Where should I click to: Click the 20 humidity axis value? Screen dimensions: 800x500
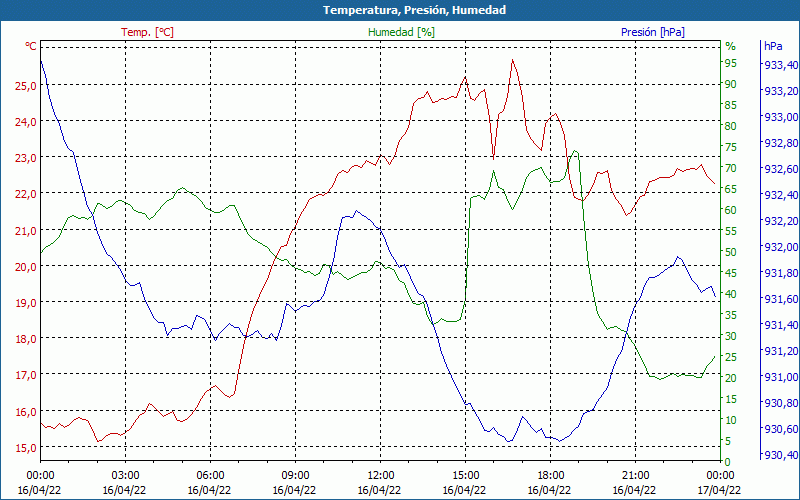pyautogui.click(x=731, y=378)
